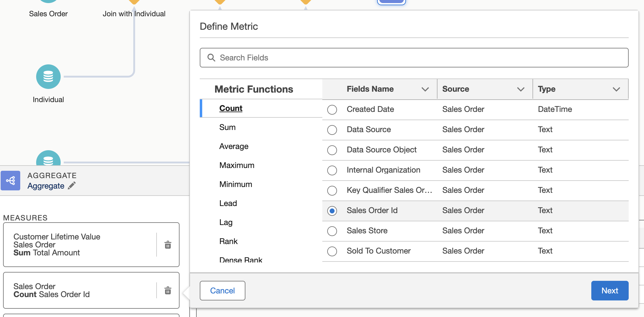Select the Sold To Customer radio button
644x317 pixels.
coord(332,251)
